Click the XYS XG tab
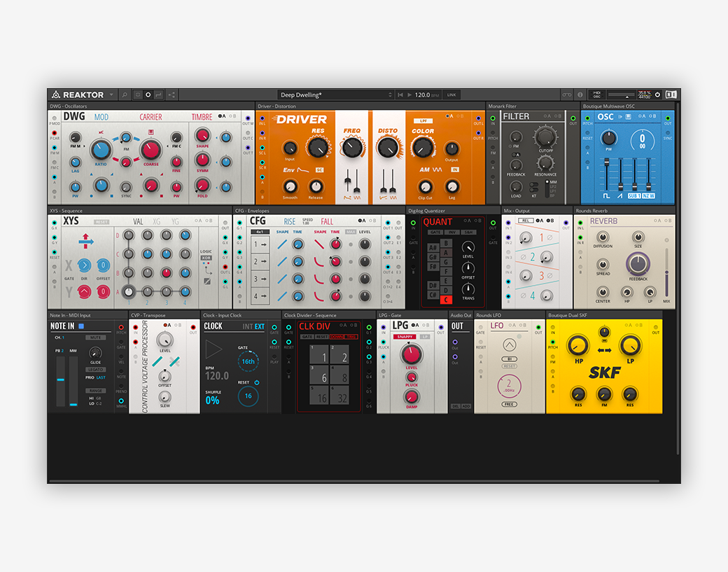The height and width of the screenshot is (572, 728). tap(157, 221)
